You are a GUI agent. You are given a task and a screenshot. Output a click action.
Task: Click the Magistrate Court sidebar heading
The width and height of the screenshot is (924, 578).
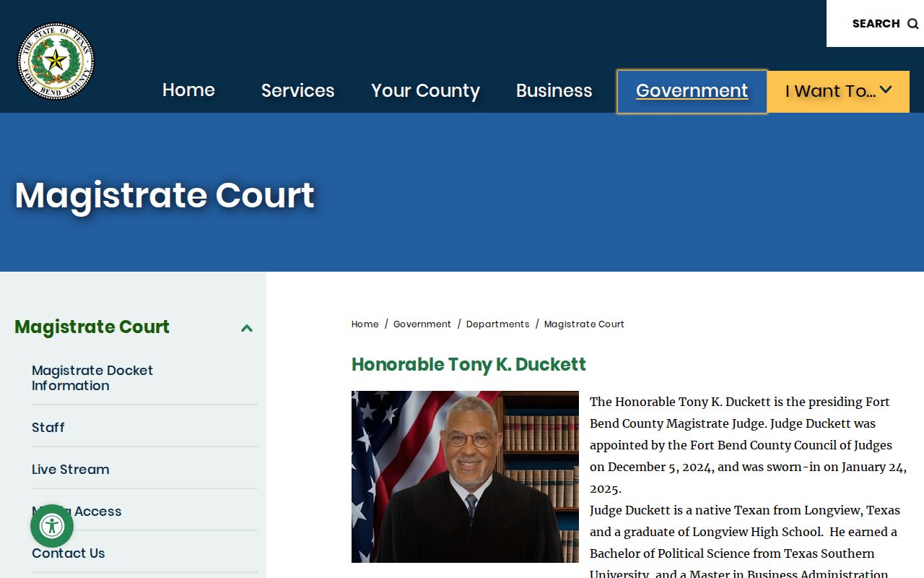pos(92,327)
